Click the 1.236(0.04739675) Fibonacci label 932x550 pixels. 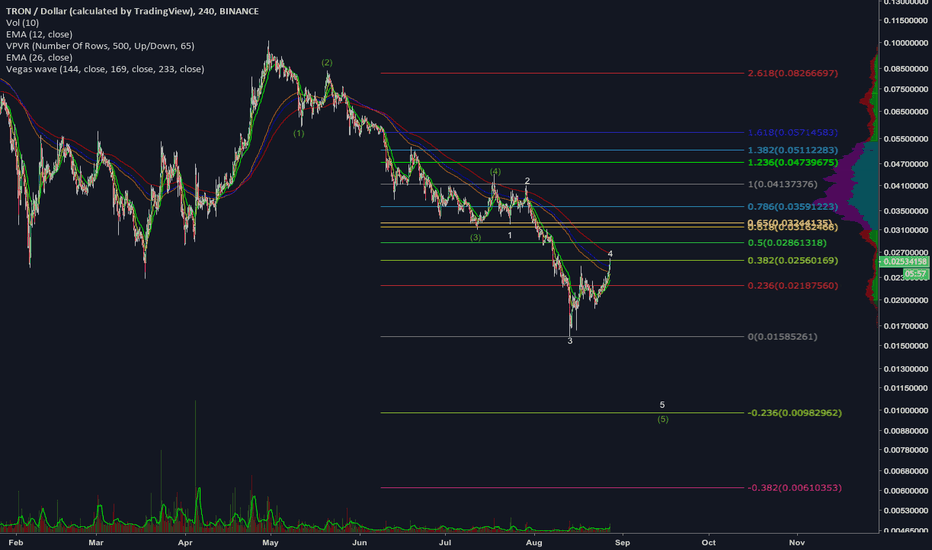pyautogui.click(x=793, y=162)
